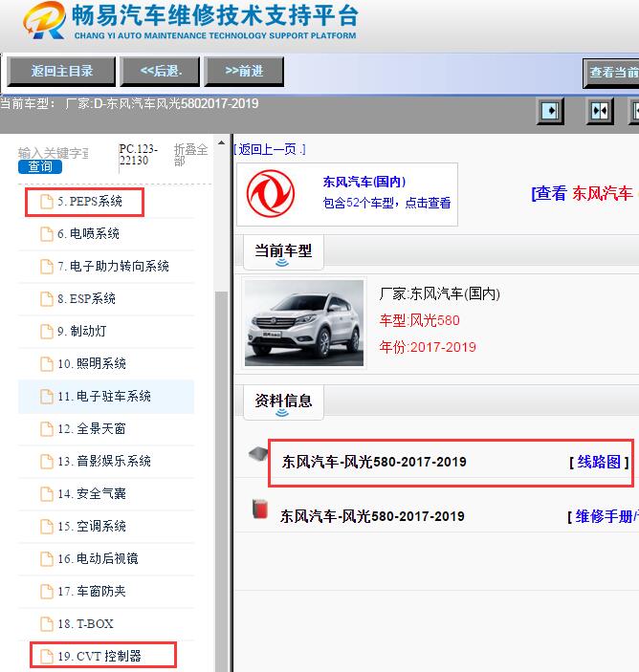Image resolution: width=639 pixels, height=672 pixels.
Task: Open 东风汽车(国内) brand link
Action: (x=364, y=182)
